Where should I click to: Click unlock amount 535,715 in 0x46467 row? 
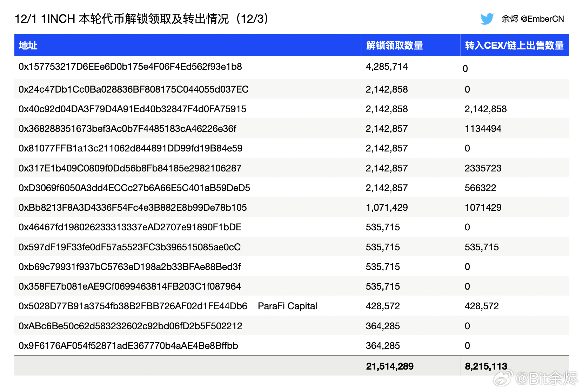coord(383,227)
